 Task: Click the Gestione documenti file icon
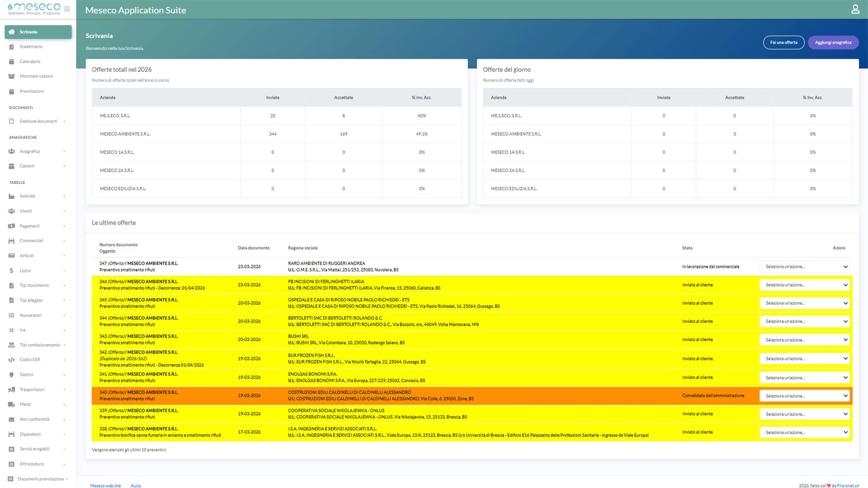(12, 122)
